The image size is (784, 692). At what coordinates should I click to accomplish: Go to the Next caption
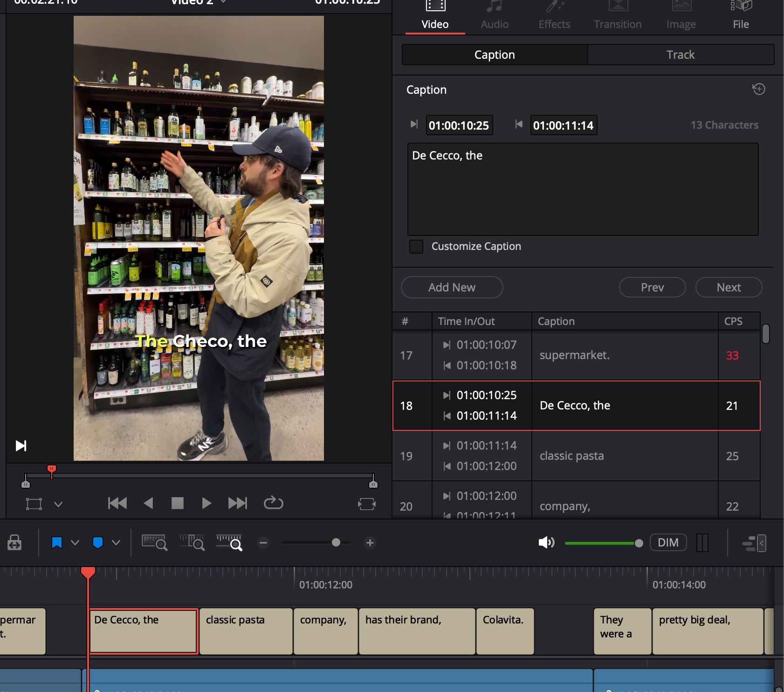[x=729, y=287]
